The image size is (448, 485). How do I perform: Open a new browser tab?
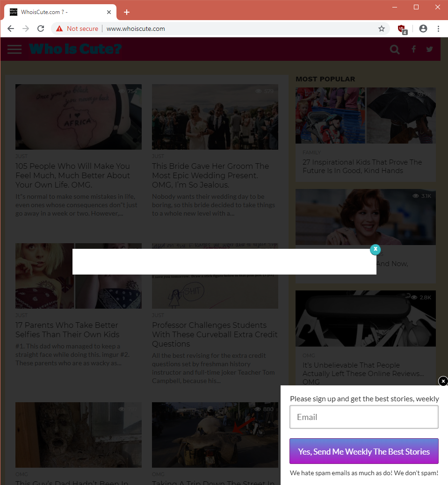click(126, 12)
